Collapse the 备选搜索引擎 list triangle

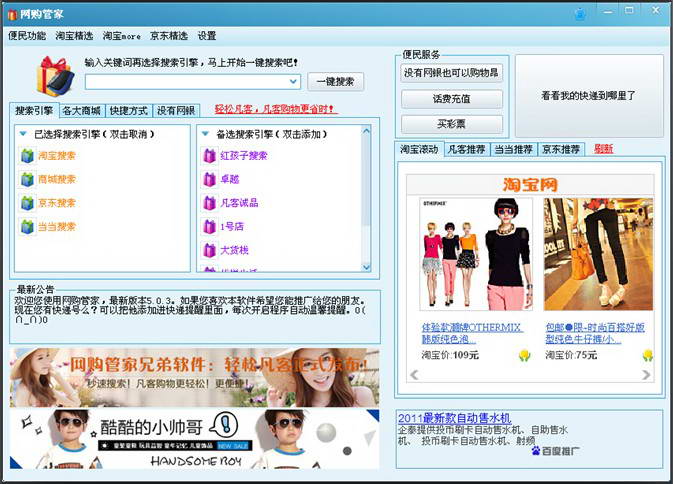pyautogui.click(x=205, y=134)
